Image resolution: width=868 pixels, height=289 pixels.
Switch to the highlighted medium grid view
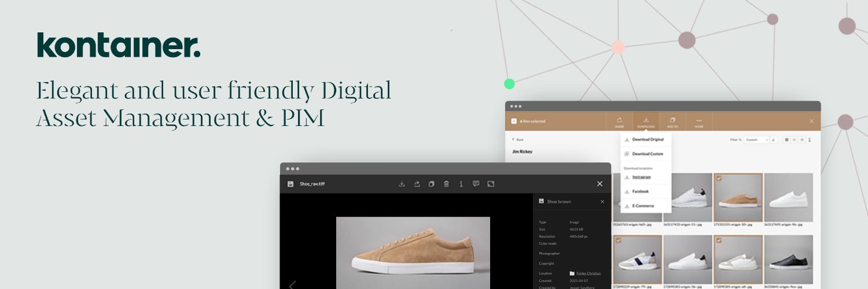click(x=795, y=140)
